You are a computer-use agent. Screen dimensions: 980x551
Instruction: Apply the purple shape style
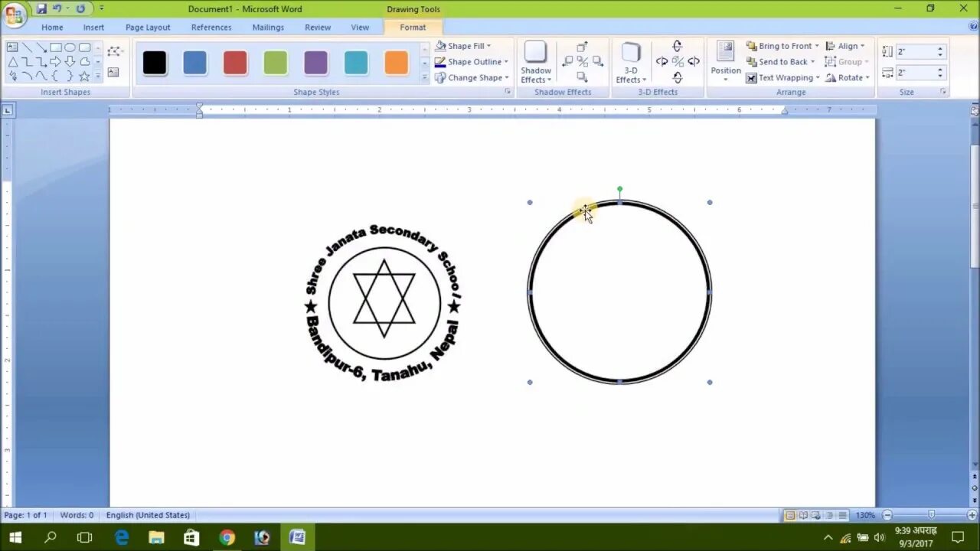click(315, 63)
